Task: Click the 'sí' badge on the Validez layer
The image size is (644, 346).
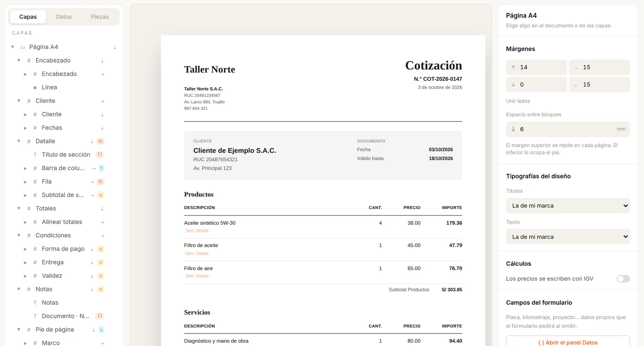Action: (101, 276)
